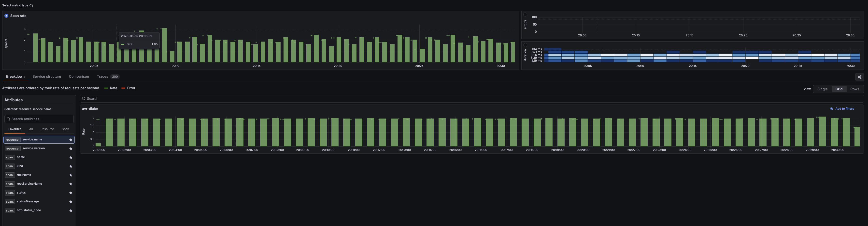
Task: Click the Attributes panel heading
Action: point(14,100)
